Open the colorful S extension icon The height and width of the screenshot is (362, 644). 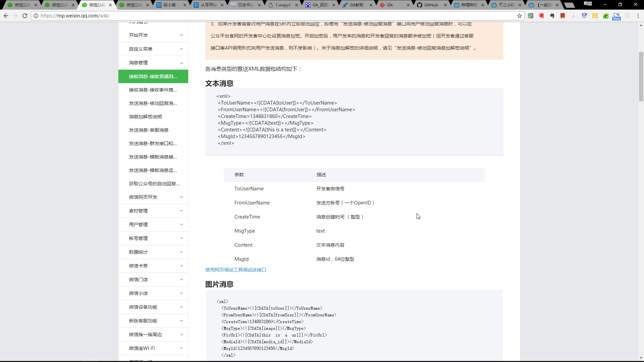(531, 16)
